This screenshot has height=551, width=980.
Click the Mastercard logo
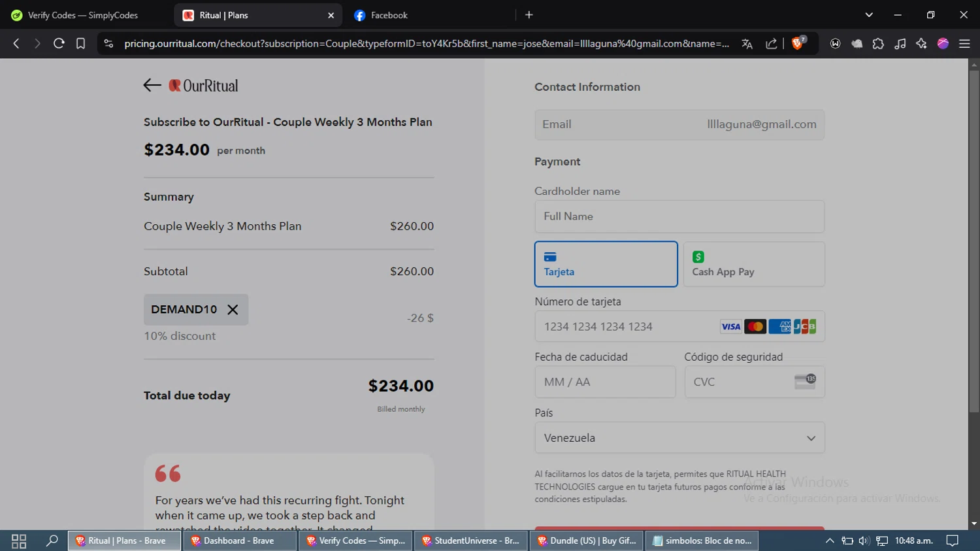pyautogui.click(x=755, y=327)
